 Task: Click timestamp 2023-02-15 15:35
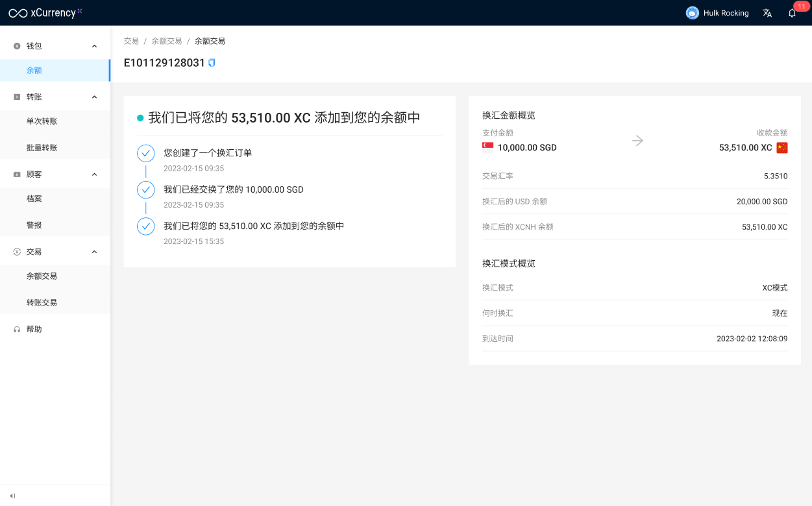click(193, 241)
